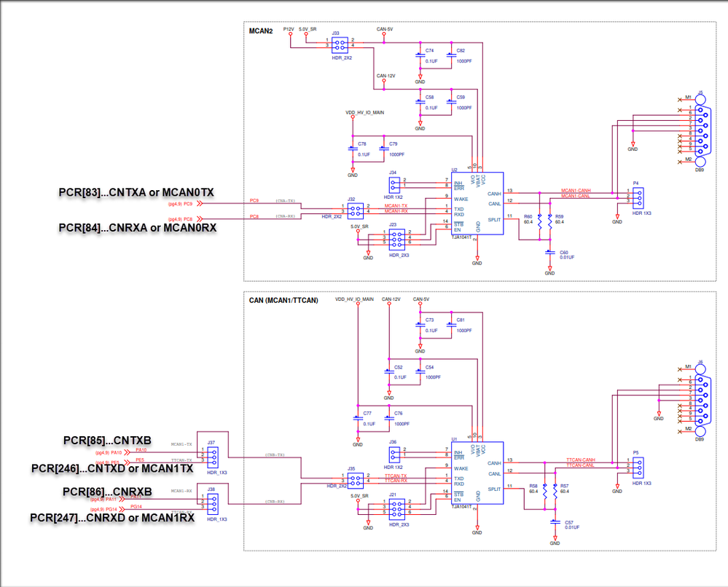This screenshot has width=728, height=587.
Task: Select the U2 TJA1041T transceiver in MCAN2
Action: tap(477, 203)
